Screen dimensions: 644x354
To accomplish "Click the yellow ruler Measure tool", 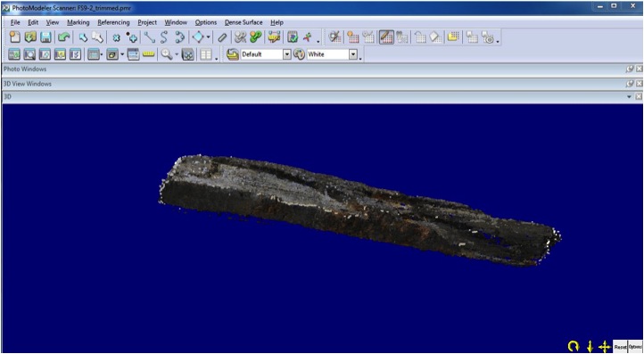I will point(148,54).
